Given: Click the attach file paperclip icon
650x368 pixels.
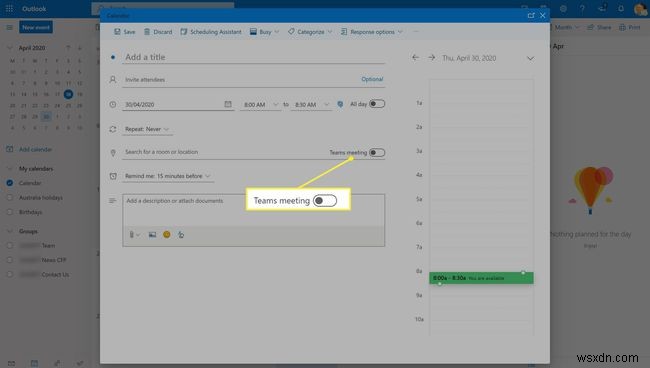Looking at the screenshot, I should tap(132, 235).
